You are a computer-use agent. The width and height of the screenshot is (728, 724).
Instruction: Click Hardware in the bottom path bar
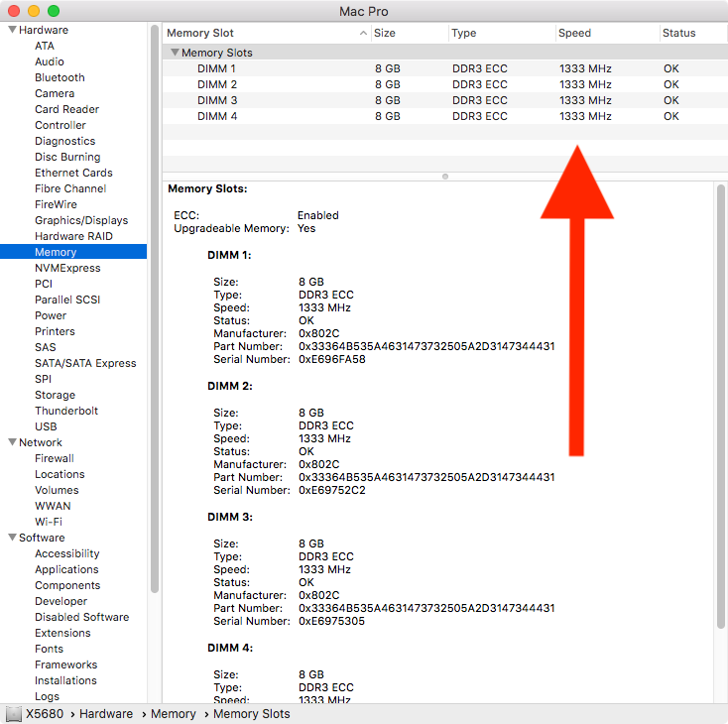106,714
